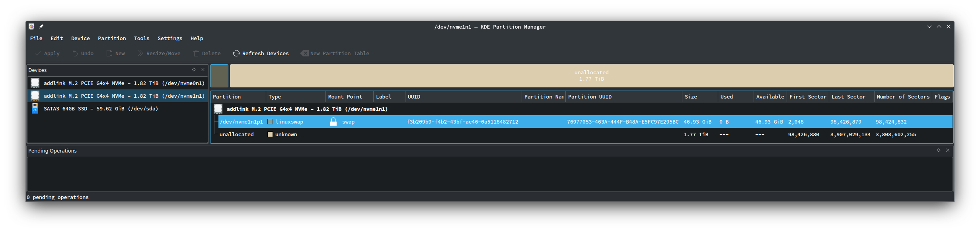
Task: Open the Partition menu
Action: pos(112,38)
